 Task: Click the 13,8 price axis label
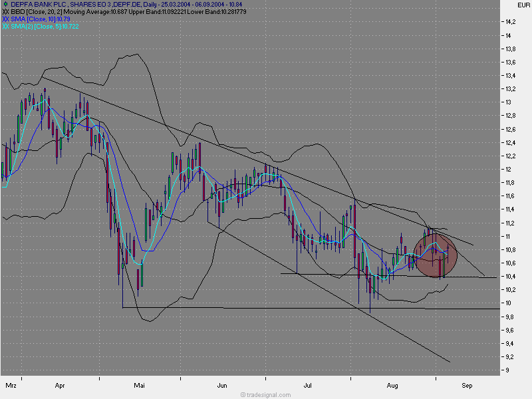click(510, 49)
